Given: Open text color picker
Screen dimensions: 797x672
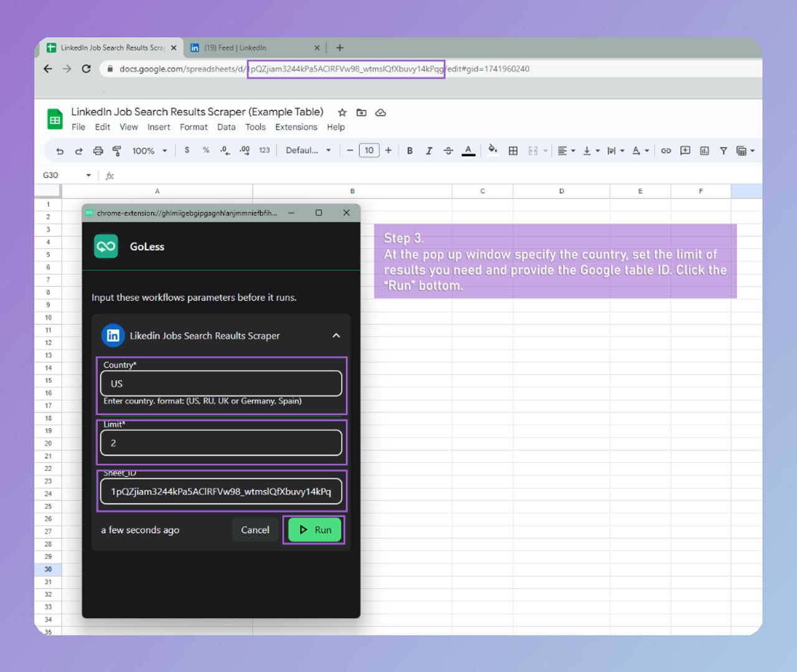Looking at the screenshot, I should pyautogui.click(x=468, y=151).
